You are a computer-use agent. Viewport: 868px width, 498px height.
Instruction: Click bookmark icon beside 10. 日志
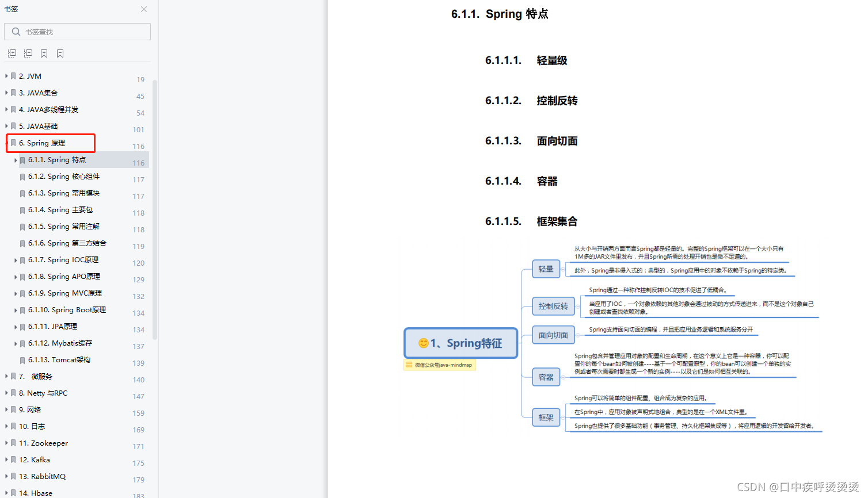coord(13,427)
